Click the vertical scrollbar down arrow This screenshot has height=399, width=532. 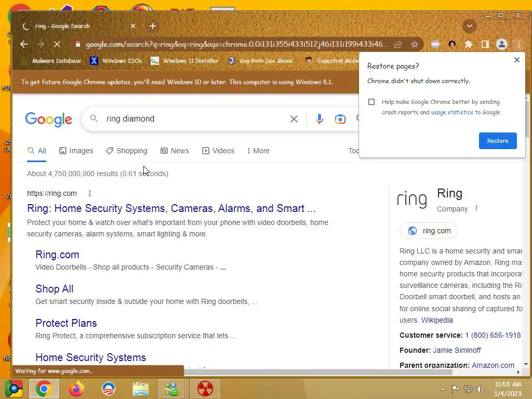[526, 364]
